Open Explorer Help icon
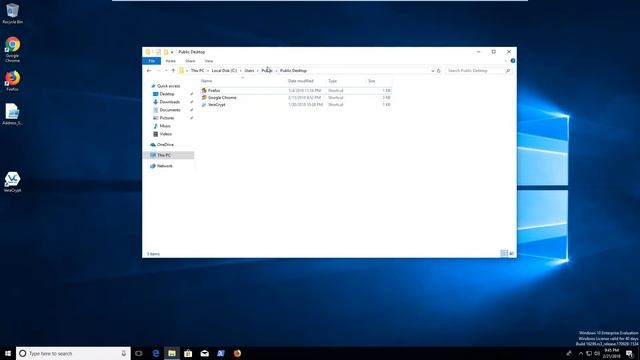640x360 pixels. [x=513, y=61]
